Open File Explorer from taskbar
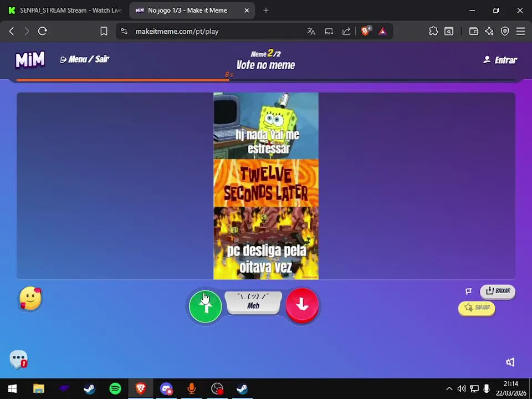 click(39, 388)
